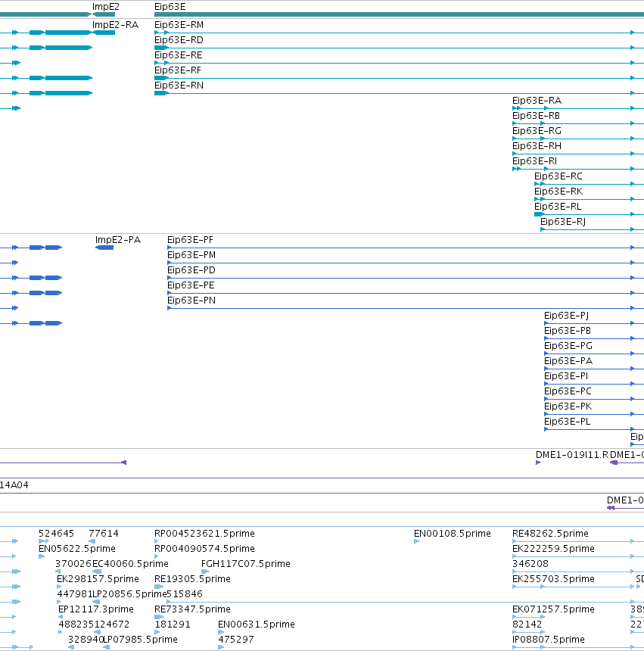Click the DME1-019I11.R feature label
The height and width of the screenshot is (651, 644).
coord(572,455)
